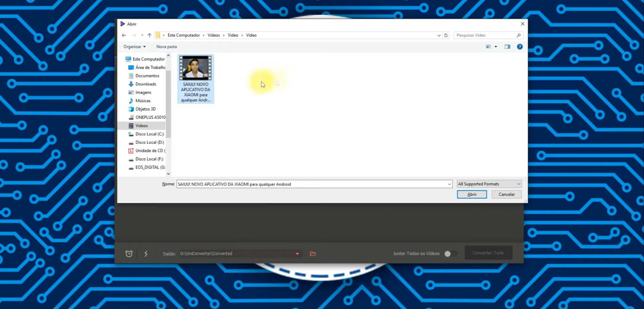This screenshot has height=309, width=644.
Task: Toggle Juntar Todos os Vídeos switch
Action: (450, 253)
